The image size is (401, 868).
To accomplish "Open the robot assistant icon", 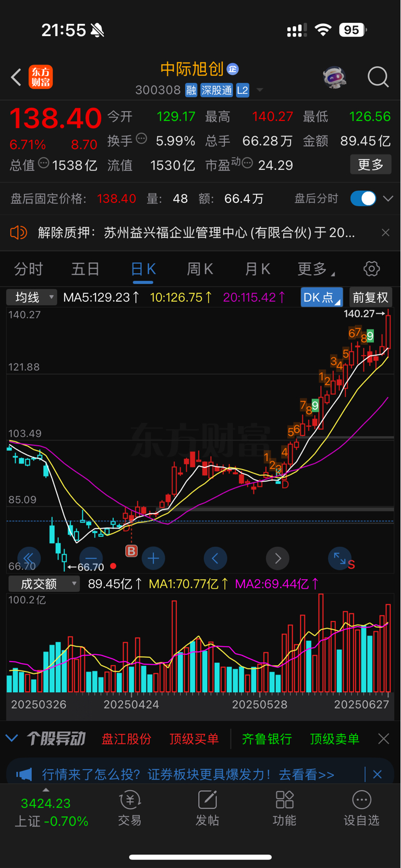I will 334,77.
